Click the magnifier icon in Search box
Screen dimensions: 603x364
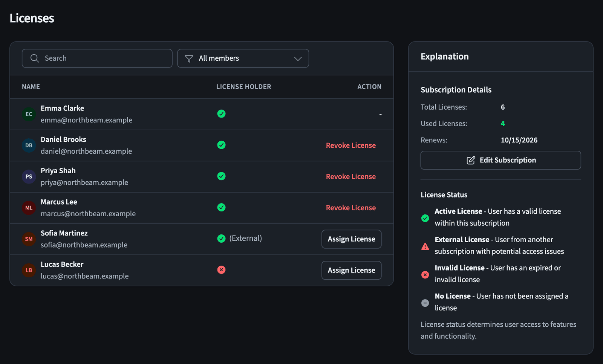pyautogui.click(x=35, y=58)
